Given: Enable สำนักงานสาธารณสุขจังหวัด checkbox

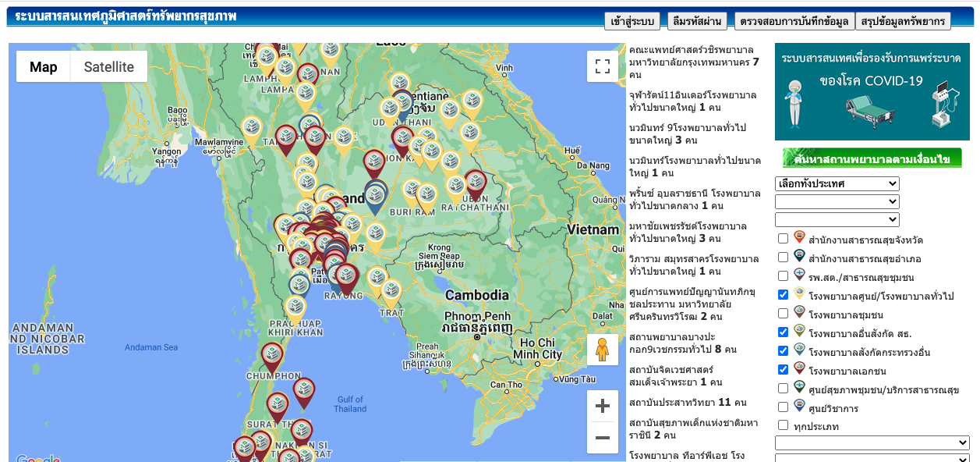Looking at the screenshot, I should [x=783, y=239].
